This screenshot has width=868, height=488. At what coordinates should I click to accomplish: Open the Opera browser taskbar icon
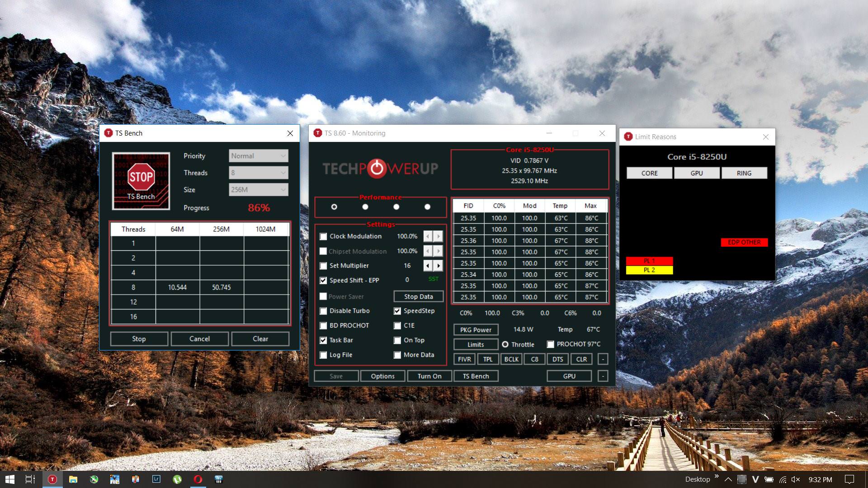click(198, 479)
